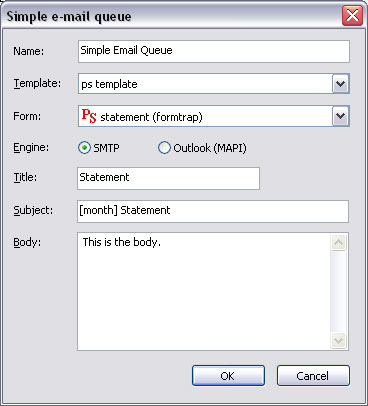Click the 'Body:' label

pos(27,242)
